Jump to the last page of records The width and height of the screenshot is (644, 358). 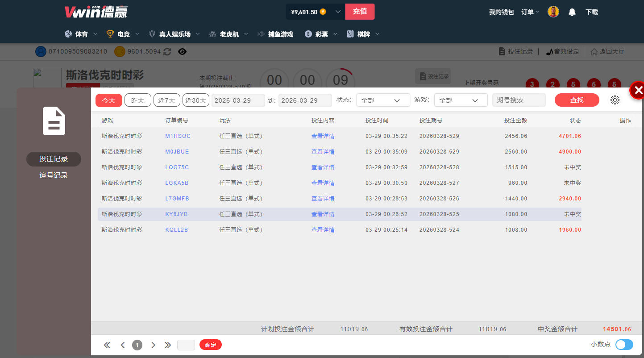(168, 345)
